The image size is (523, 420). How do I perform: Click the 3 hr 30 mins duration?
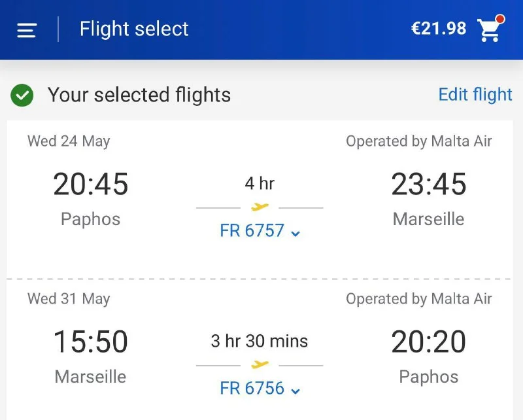(260, 341)
